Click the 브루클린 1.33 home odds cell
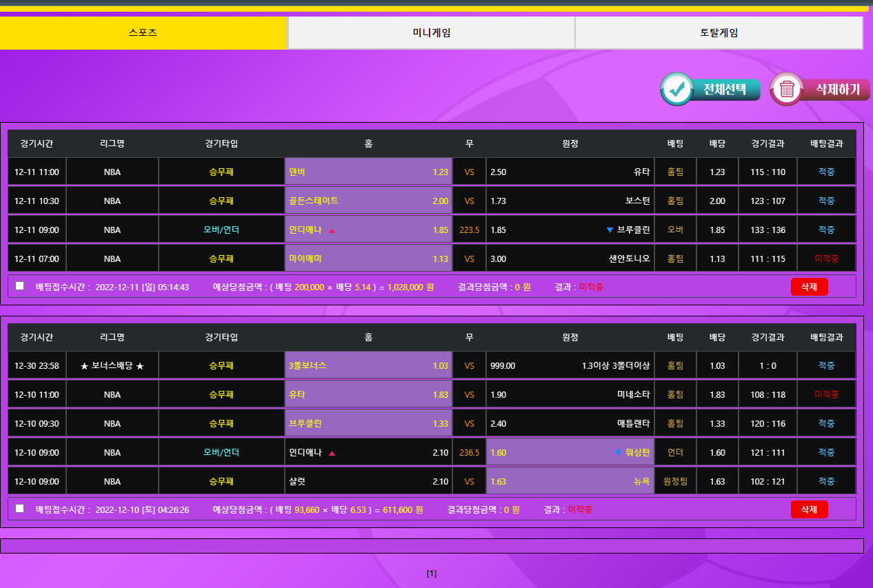873x588 pixels. [x=368, y=424]
